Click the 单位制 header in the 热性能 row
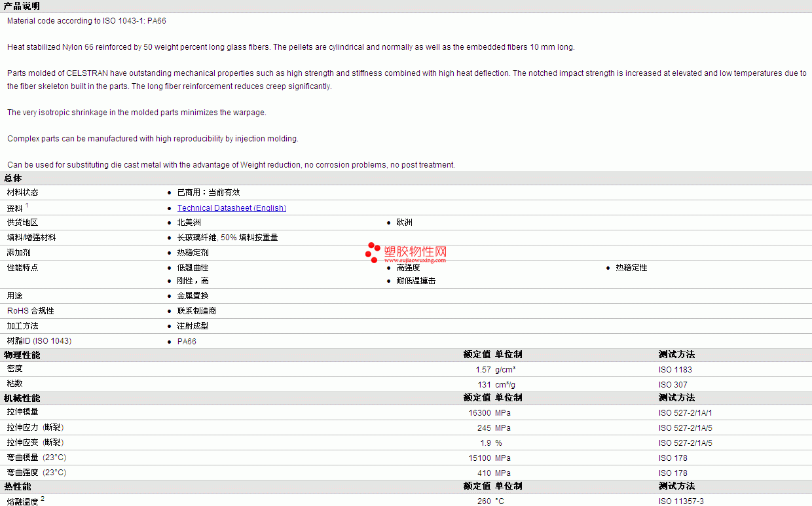The height and width of the screenshot is (506, 812). (509, 486)
